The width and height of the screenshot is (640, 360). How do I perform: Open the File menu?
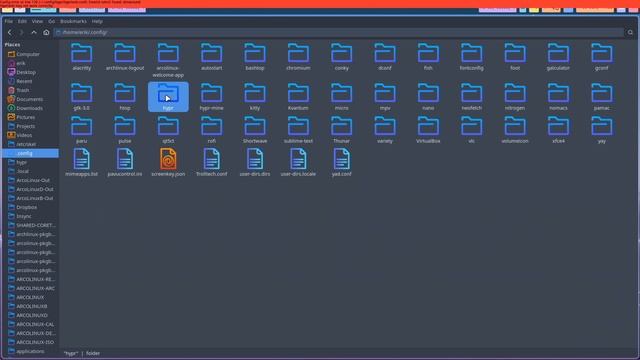tap(9, 21)
